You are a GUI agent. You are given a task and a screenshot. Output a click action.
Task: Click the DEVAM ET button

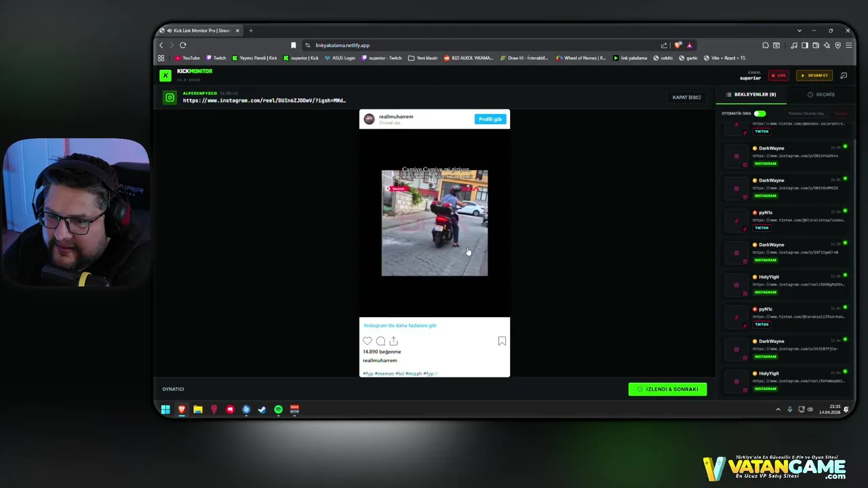click(x=814, y=75)
